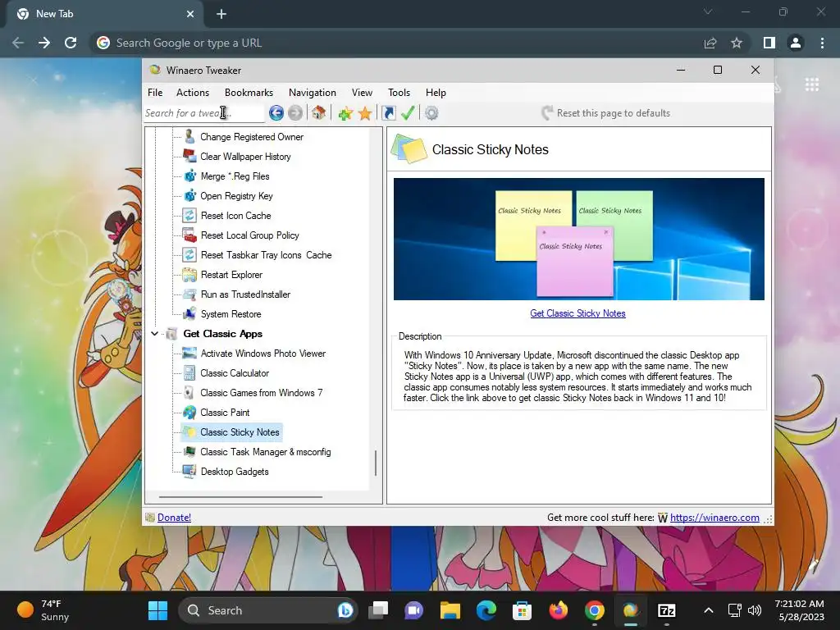
Task: Click the Search for a tweak field
Action: [x=203, y=113]
